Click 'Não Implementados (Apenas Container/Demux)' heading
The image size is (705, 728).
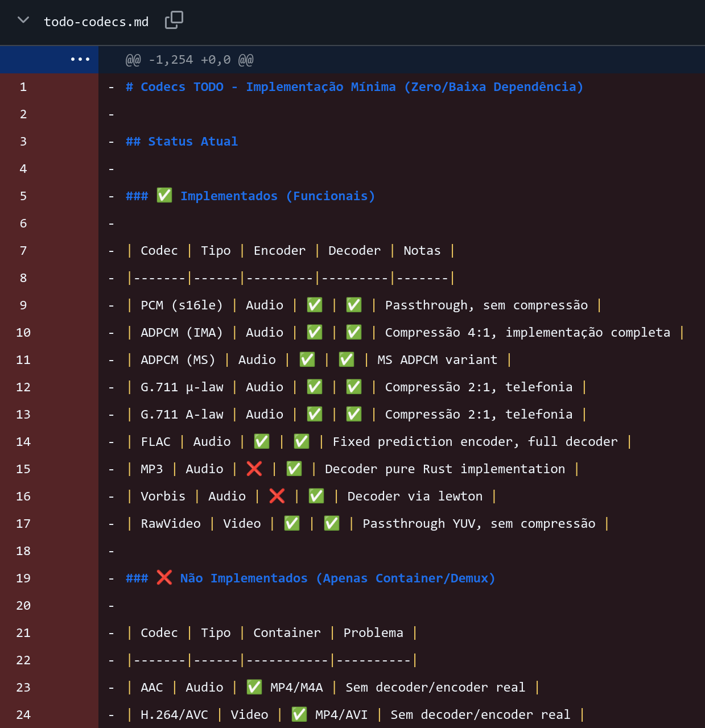pos(337,578)
